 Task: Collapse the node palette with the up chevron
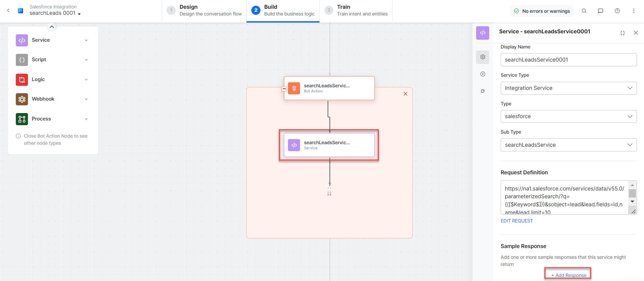[51, 27]
